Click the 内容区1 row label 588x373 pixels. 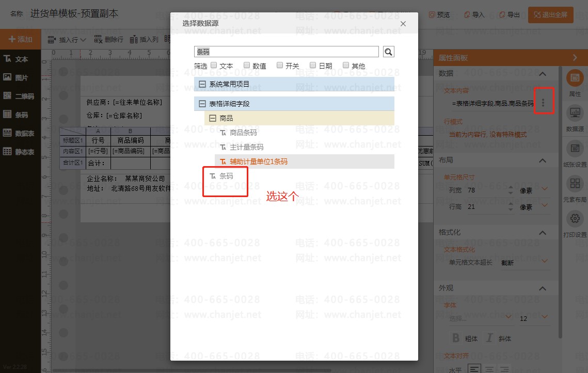[x=73, y=151]
